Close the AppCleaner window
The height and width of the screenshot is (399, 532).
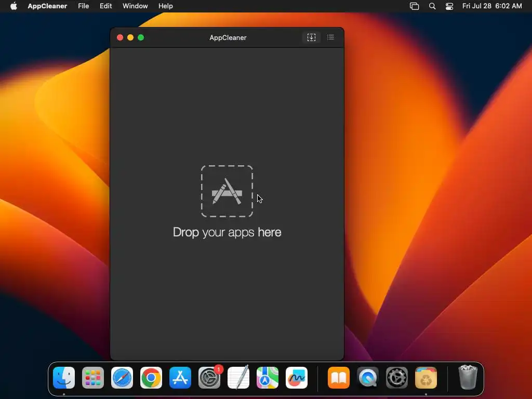(120, 37)
